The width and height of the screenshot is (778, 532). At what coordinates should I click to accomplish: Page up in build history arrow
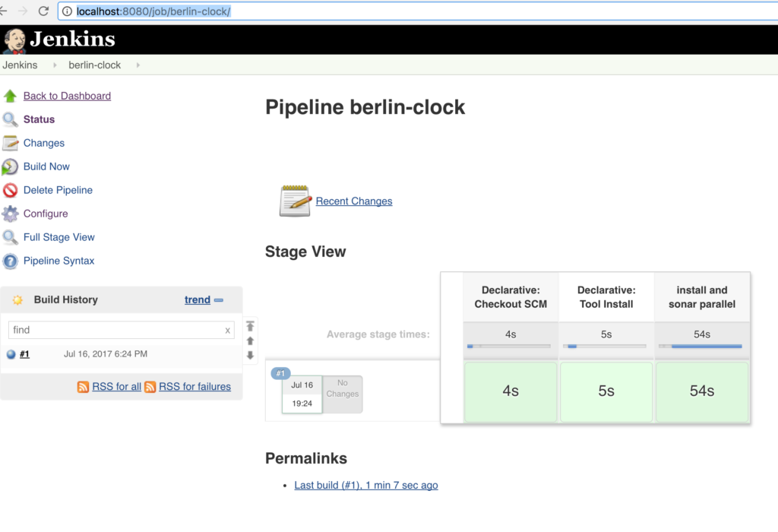pos(250,341)
